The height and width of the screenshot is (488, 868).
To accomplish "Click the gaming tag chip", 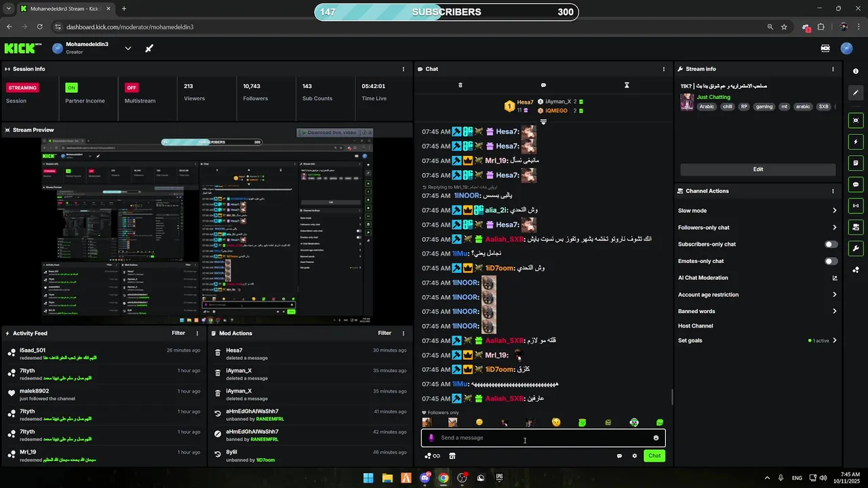I will 764,106.
